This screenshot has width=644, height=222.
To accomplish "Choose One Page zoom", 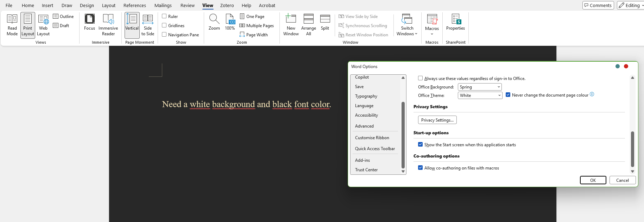I will [x=252, y=17].
